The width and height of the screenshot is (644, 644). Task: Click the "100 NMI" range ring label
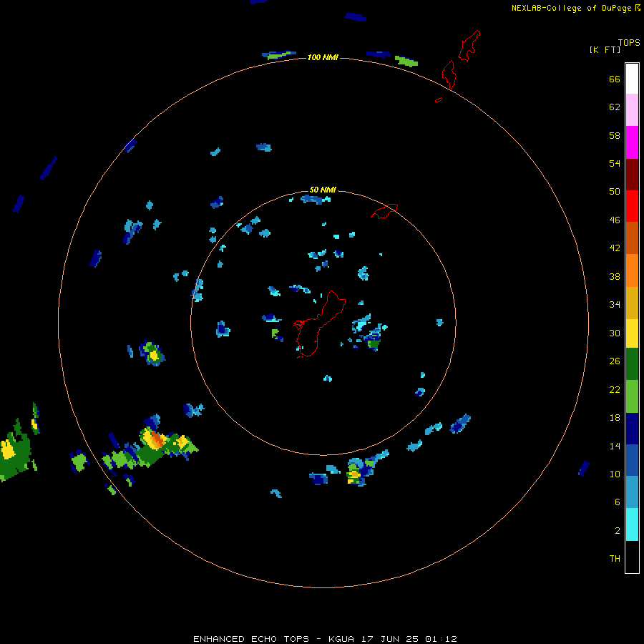323,57
